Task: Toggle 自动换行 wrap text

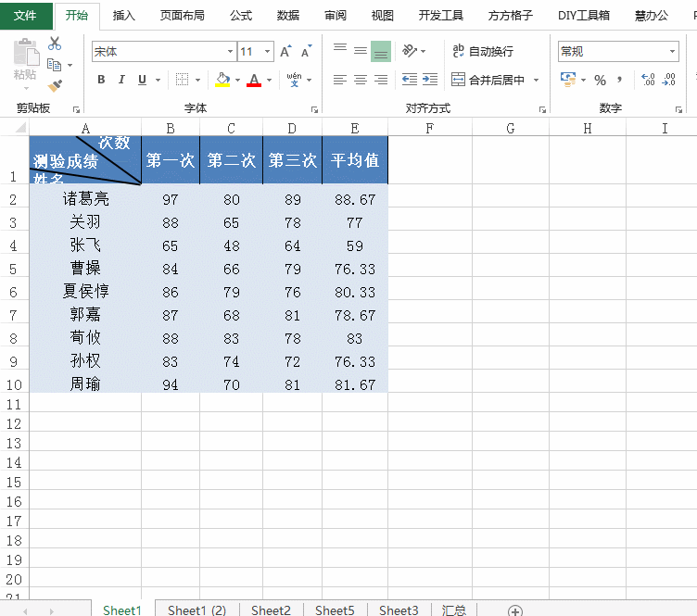Action: [x=483, y=52]
